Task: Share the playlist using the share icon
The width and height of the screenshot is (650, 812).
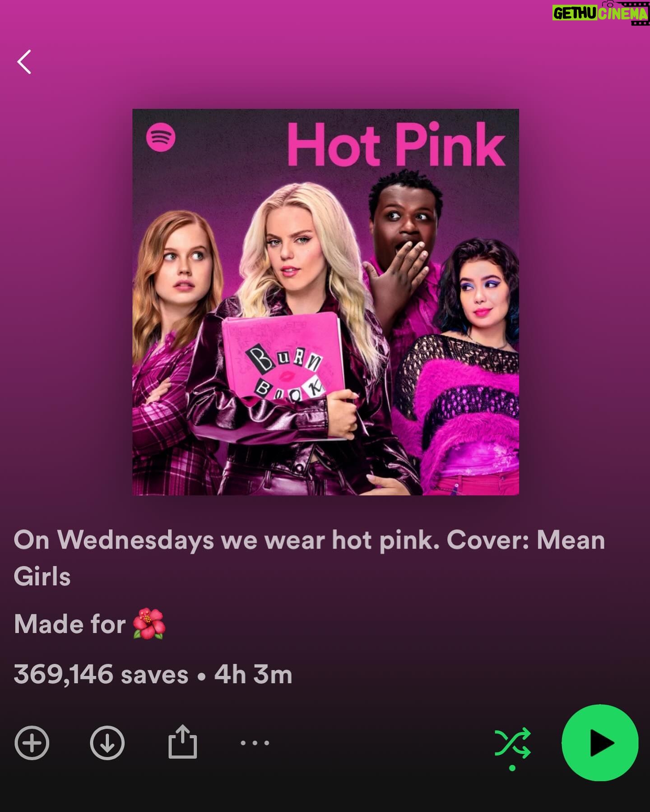Action: point(182,741)
